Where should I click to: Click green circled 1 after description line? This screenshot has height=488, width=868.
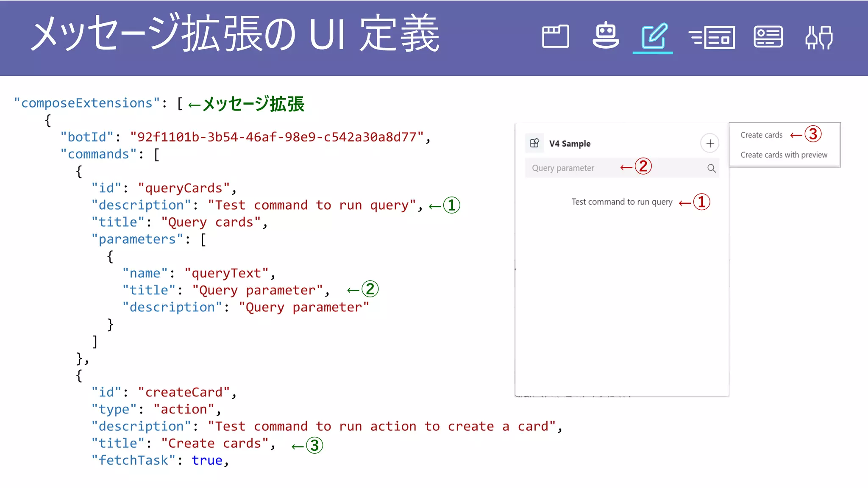tap(451, 205)
